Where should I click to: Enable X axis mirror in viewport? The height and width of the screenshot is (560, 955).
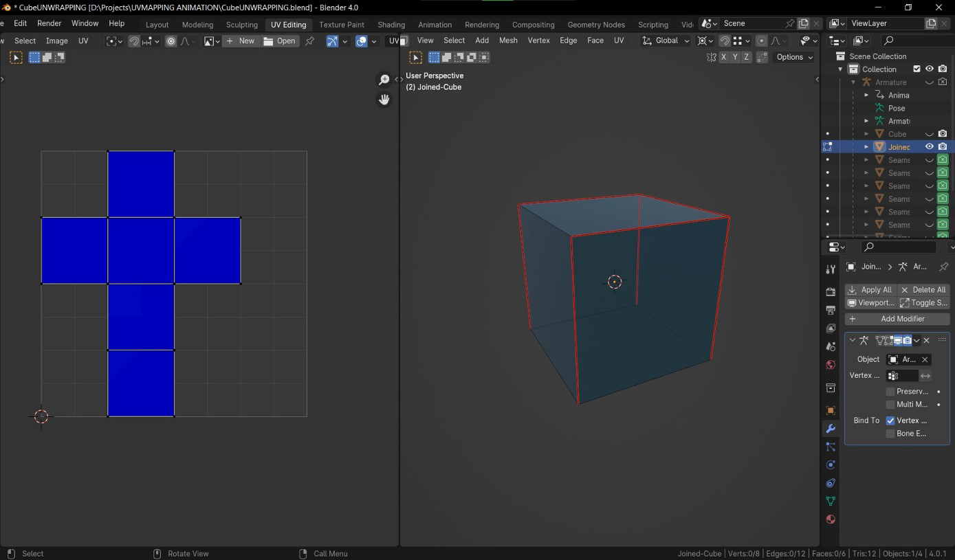click(723, 57)
